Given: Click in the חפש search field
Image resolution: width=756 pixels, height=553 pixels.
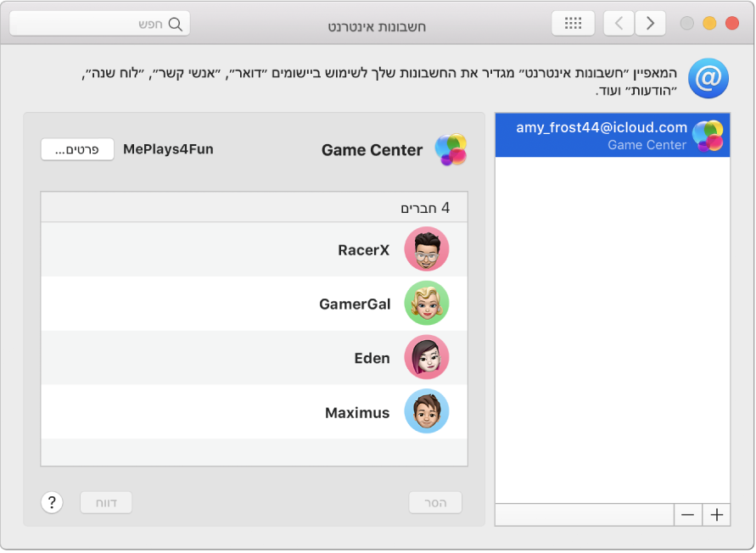Looking at the screenshot, I should point(100,24).
